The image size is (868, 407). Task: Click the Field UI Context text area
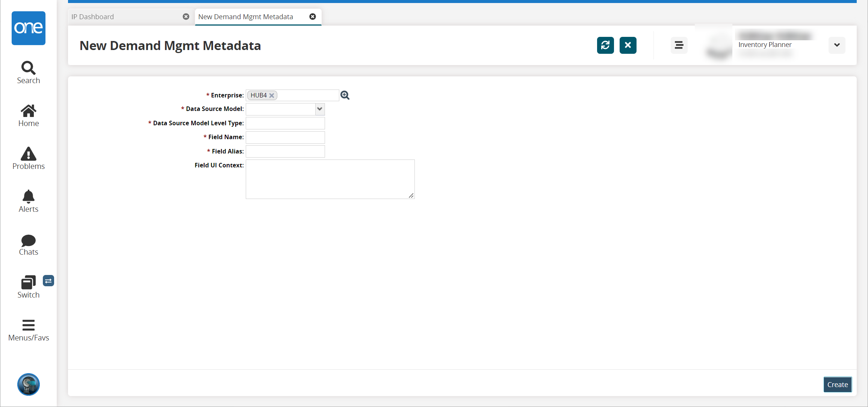[x=331, y=179]
